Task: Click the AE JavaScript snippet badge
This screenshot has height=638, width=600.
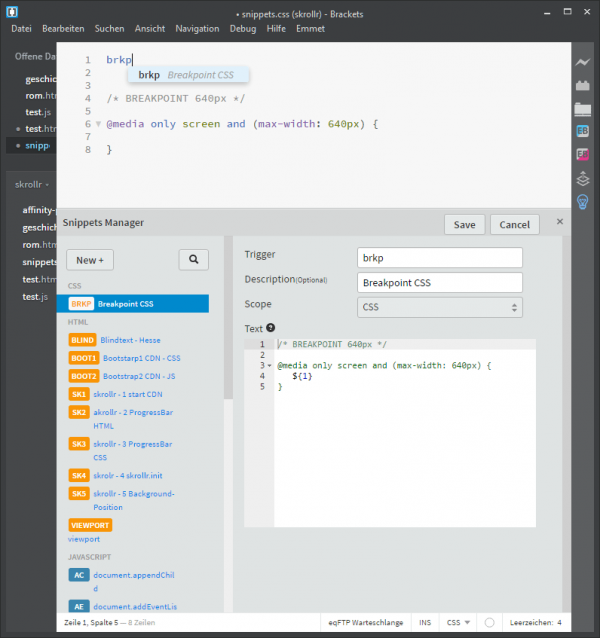Action: 79,607
